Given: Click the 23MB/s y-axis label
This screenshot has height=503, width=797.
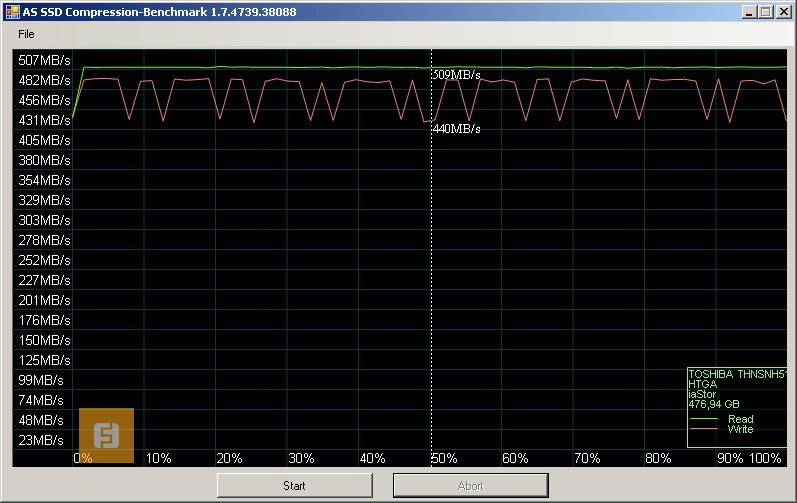Looking at the screenshot, I should click(42, 440).
